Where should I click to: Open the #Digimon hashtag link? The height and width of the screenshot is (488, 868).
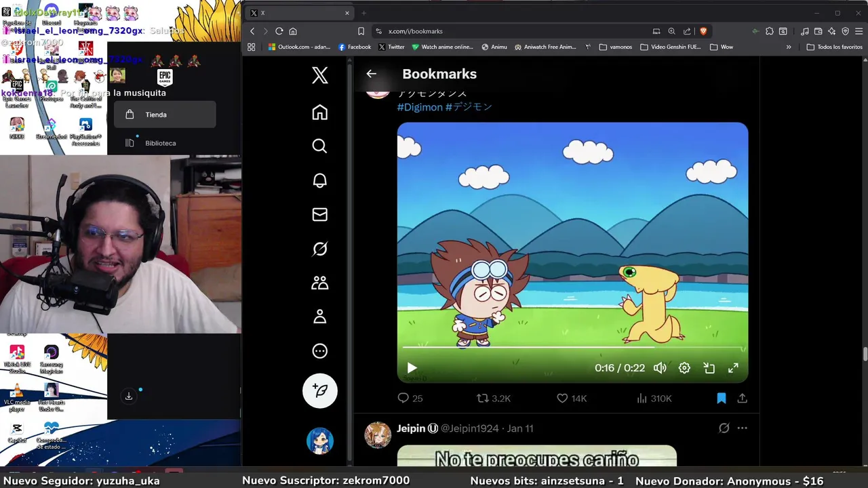(x=420, y=107)
